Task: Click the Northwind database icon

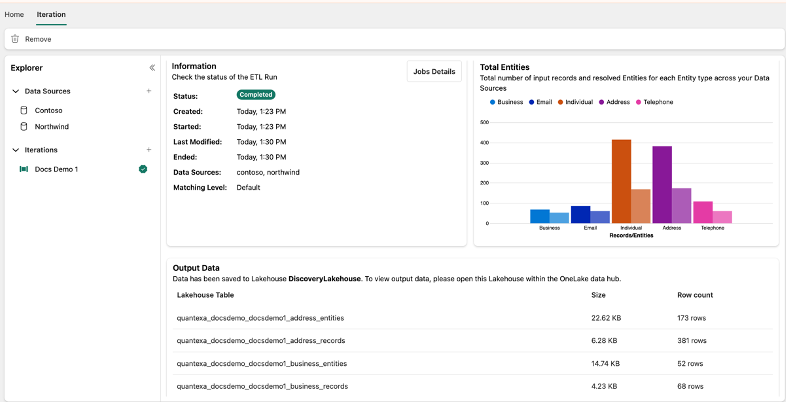Action: (24, 127)
